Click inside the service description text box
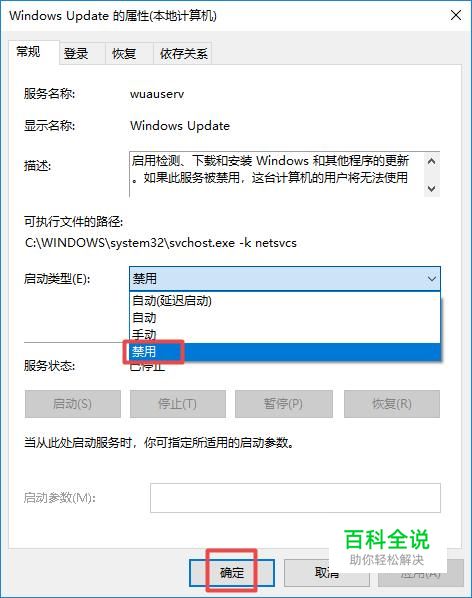Screen dimensions: 472x598 (x=276, y=174)
